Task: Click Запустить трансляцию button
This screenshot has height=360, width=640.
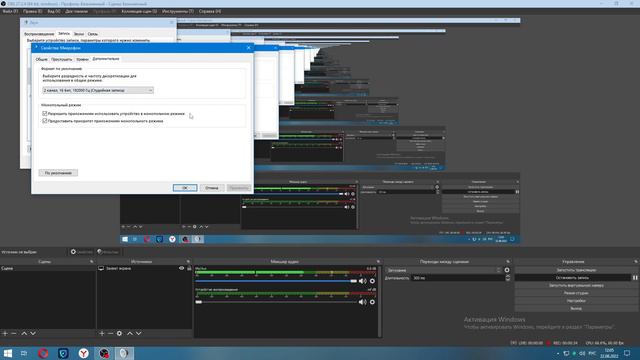Action: pyautogui.click(x=576, y=270)
